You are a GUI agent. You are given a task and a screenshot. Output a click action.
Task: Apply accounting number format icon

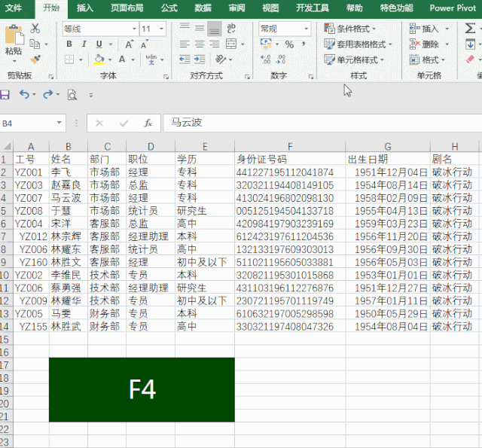click(x=266, y=44)
